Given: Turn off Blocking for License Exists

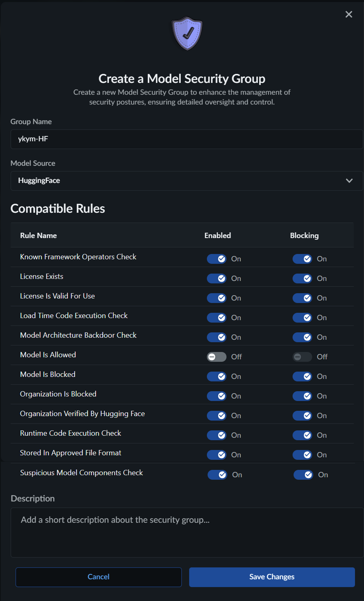Looking at the screenshot, I should point(302,278).
